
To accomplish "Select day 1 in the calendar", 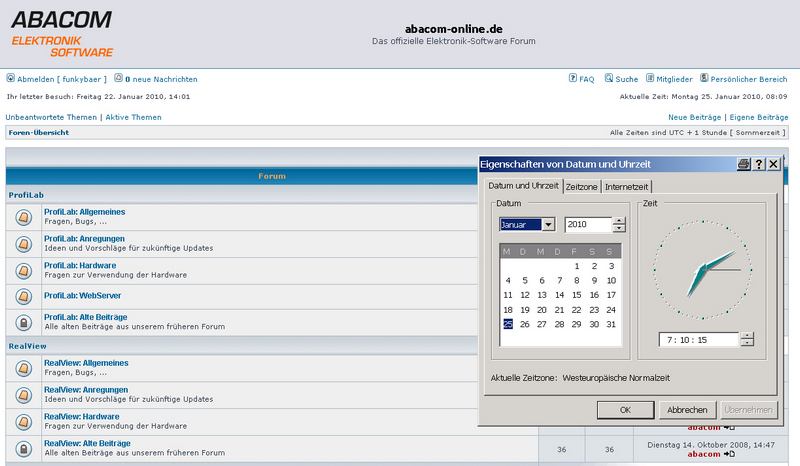I will pos(577,266).
